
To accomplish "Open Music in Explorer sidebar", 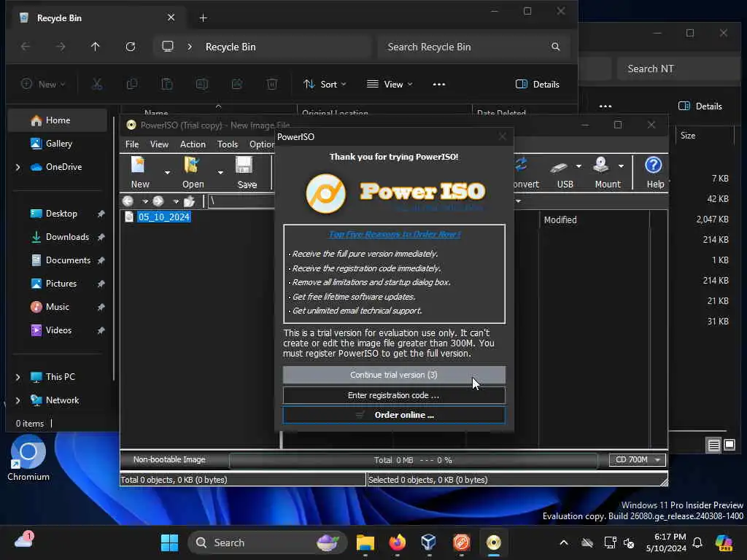I will 57,307.
